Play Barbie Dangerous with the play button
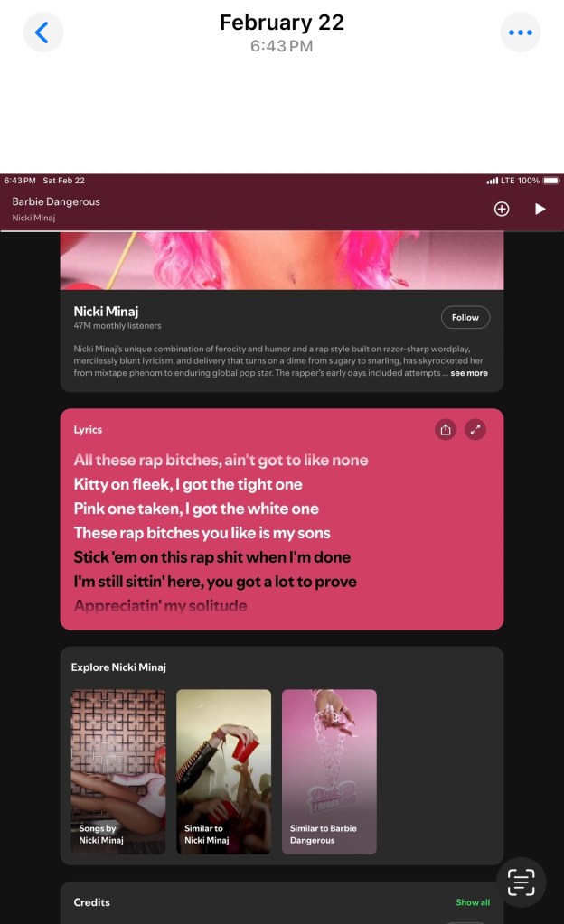Screen dimensions: 564x924 point(540,209)
